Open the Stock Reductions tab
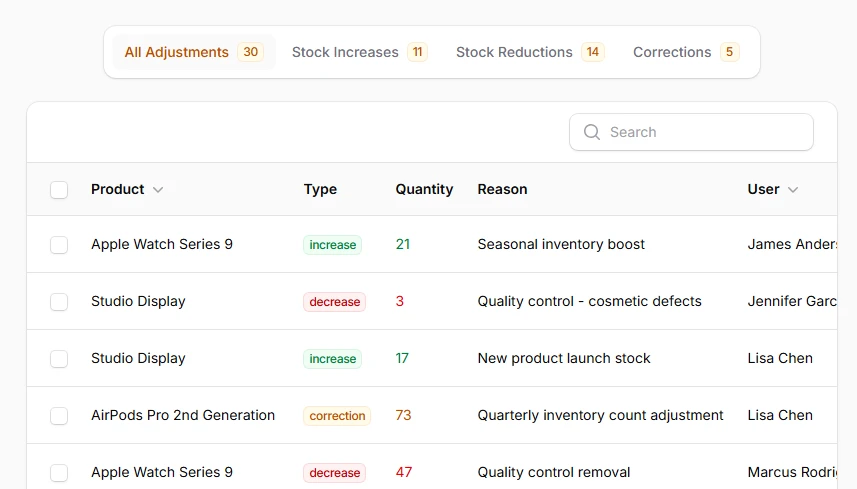Viewport: 857px width, 489px height. click(530, 52)
